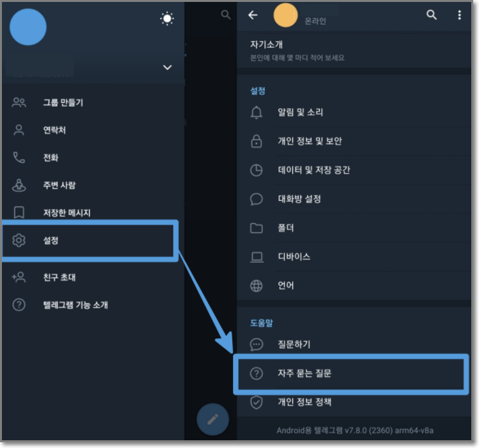Open 자주 묻는 질문 FAQ link

(351, 373)
